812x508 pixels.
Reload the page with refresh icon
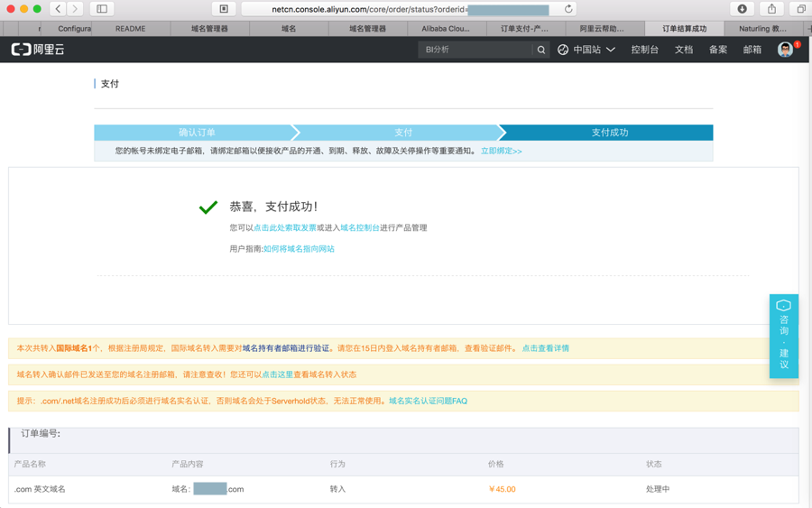pos(568,9)
